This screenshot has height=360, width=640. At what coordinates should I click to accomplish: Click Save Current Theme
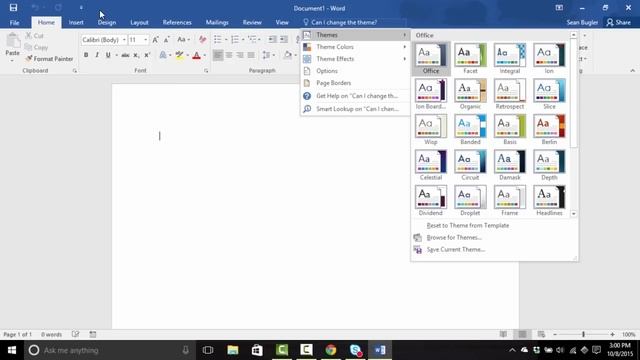pyautogui.click(x=456, y=249)
